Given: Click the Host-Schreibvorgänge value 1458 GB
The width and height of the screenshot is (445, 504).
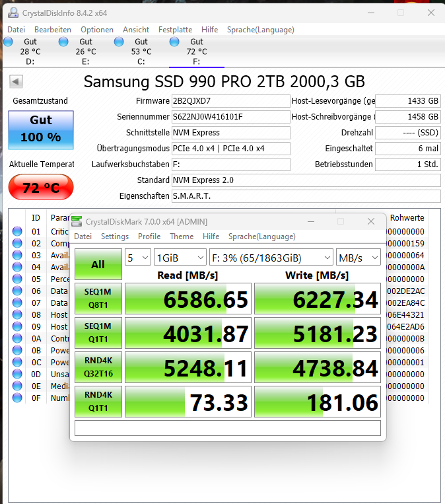Looking at the screenshot, I should point(408,117).
